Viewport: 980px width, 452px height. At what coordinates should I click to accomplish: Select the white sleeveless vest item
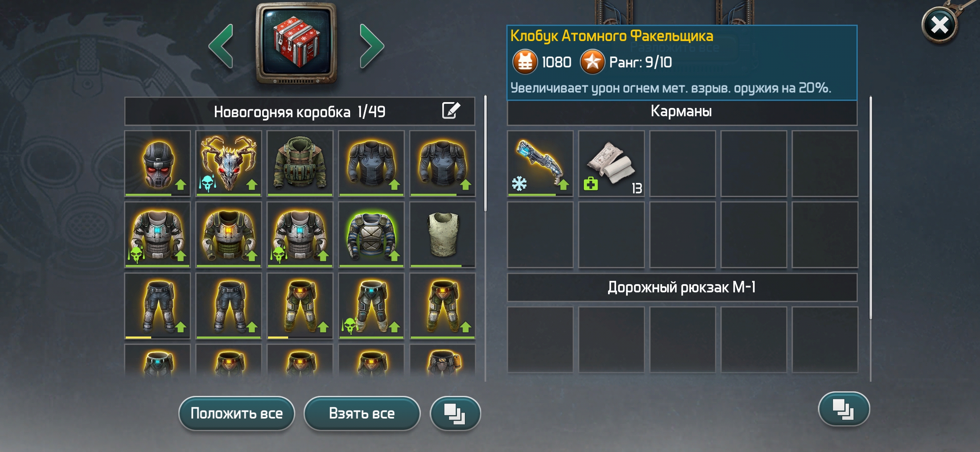443,234
